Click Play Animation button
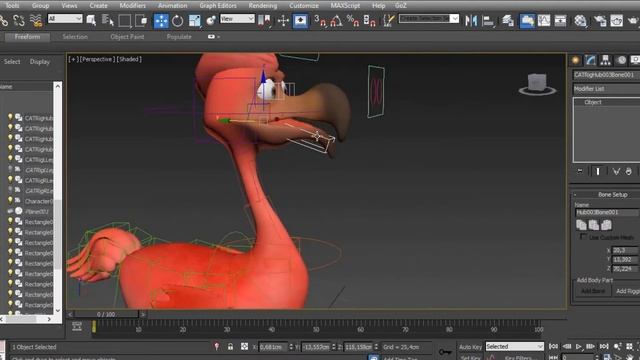 (579, 347)
